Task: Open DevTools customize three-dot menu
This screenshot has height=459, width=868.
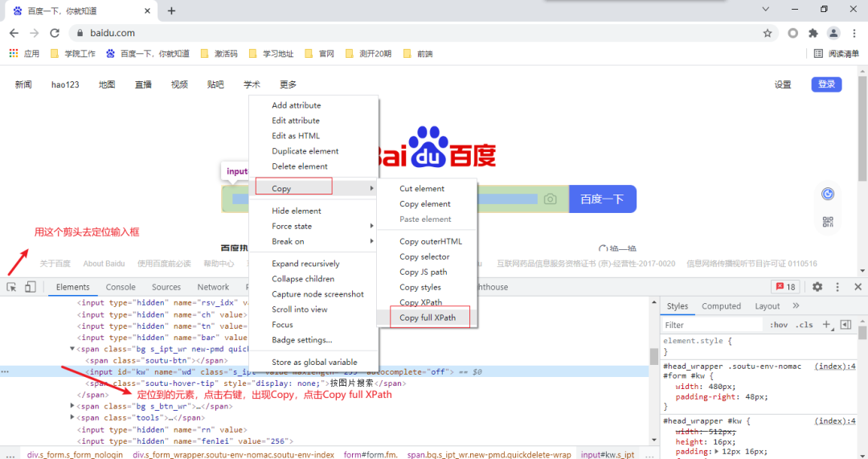Action: pyautogui.click(x=837, y=287)
